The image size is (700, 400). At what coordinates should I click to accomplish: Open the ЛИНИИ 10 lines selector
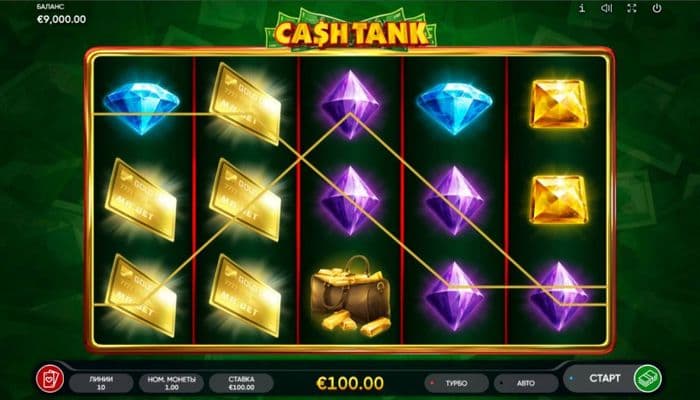click(101, 383)
